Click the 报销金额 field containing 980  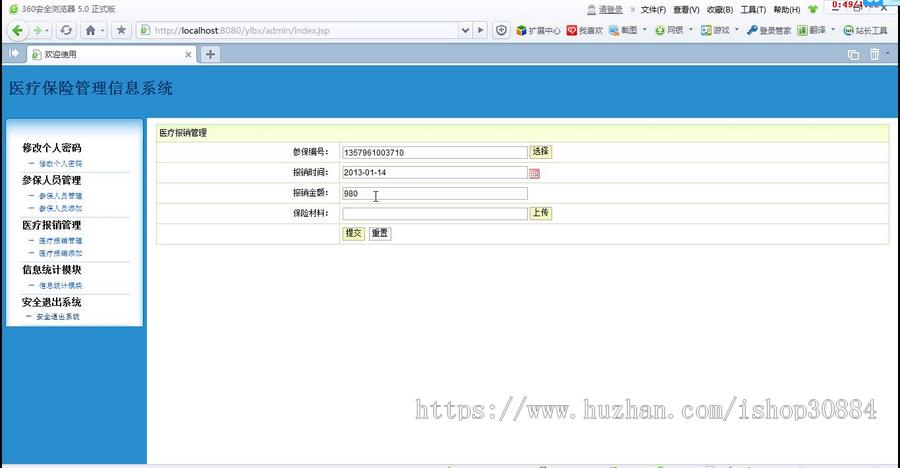[x=435, y=194]
